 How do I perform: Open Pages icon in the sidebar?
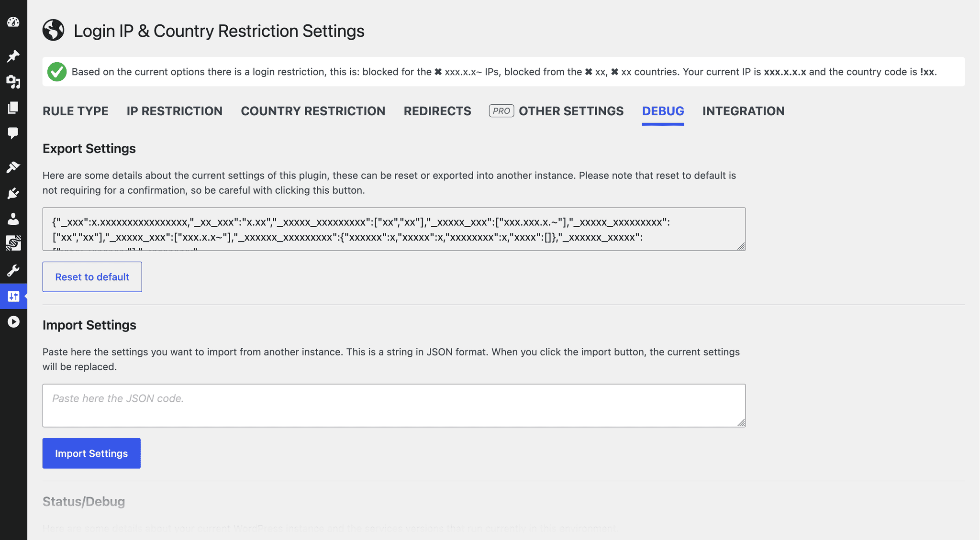[x=13, y=108]
